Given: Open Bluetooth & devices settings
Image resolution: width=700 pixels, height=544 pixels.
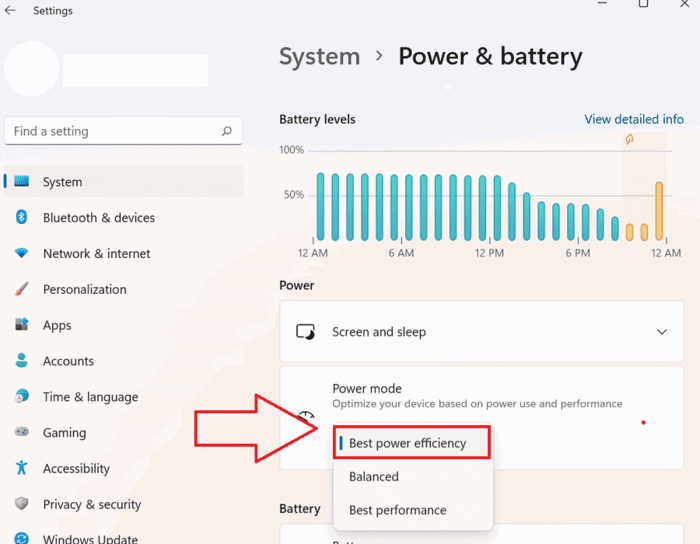Looking at the screenshot, I should (x=124, y=217).
